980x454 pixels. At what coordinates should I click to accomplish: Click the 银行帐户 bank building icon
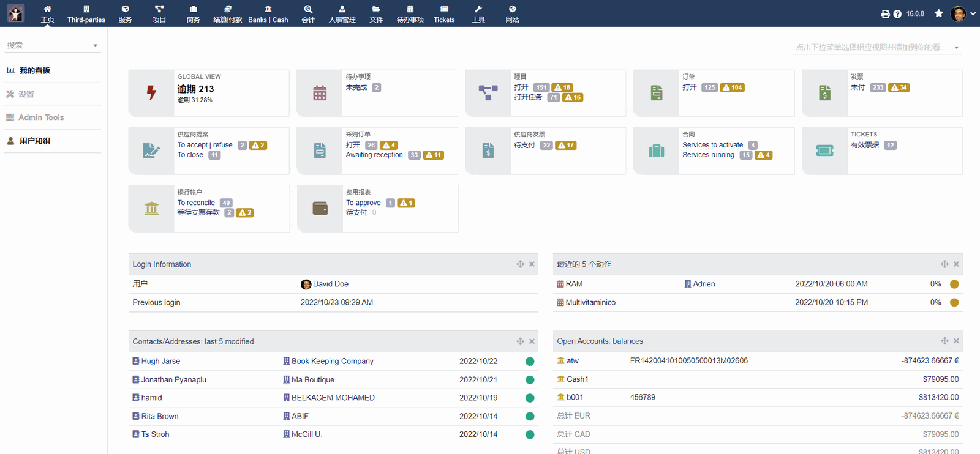click(x=151, y=208)
